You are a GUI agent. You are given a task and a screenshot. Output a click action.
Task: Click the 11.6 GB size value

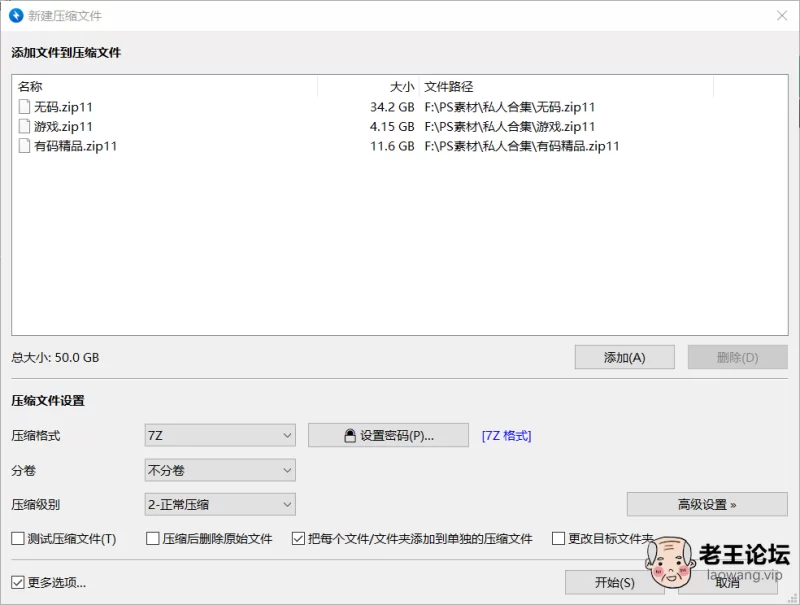pyautogui.click(x=392, y=146)
